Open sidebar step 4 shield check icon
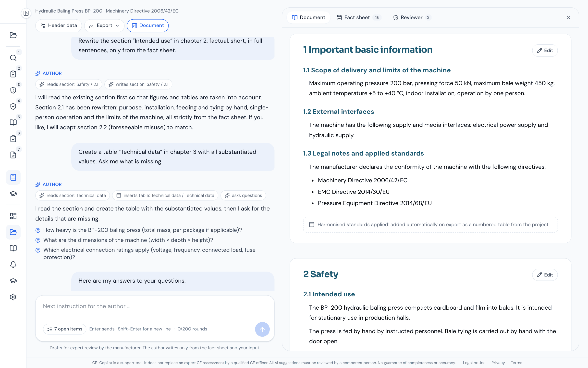The image size is (588, 368). pos(13,106)
